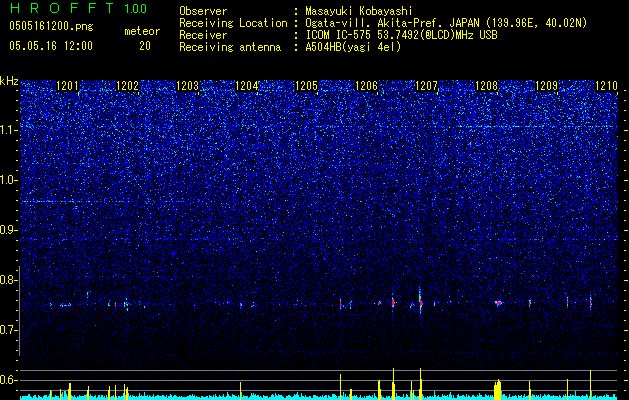629x400 pixels.
Task: Click the 0.9 frequency axis label
Action: 8,230
